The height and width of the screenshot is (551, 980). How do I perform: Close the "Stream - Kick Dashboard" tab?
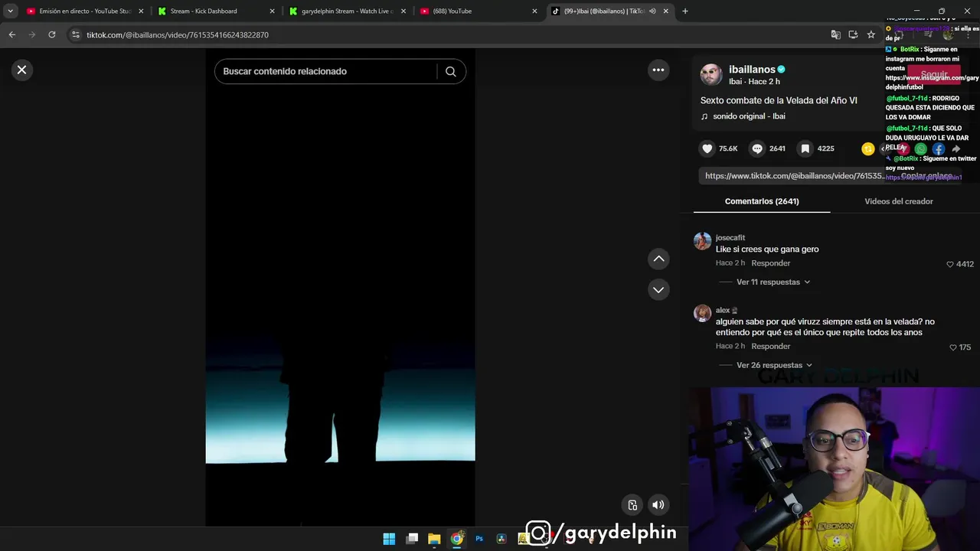[x=272, y=11]
